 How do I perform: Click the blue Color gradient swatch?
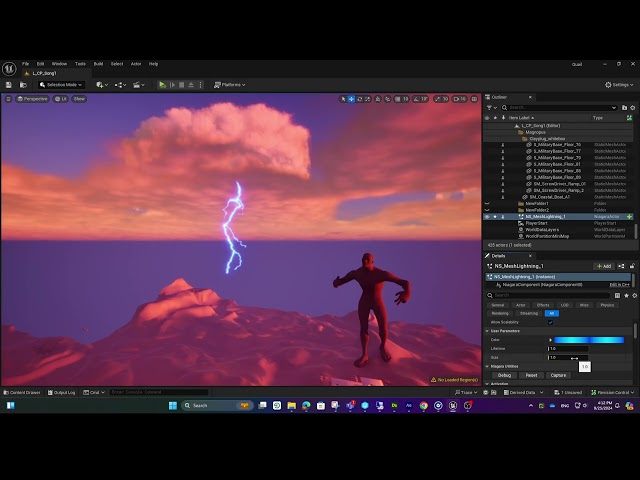pos(589,340)
